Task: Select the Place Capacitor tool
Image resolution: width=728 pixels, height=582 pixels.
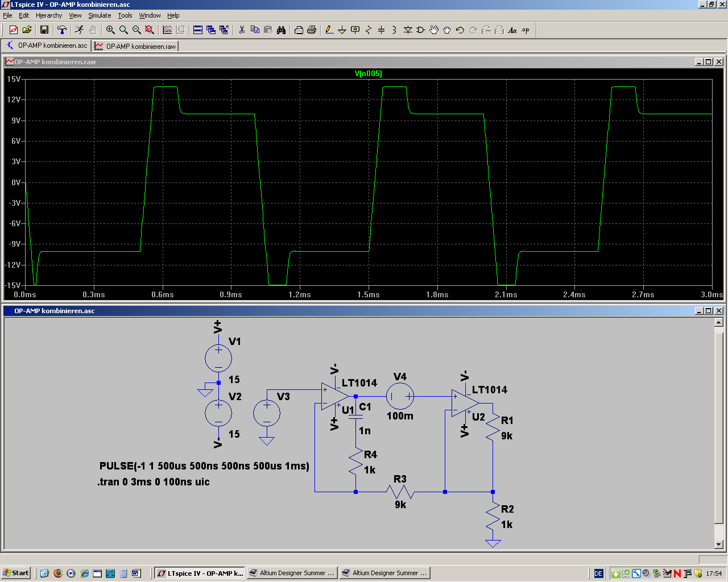Action: pos(382,30)
